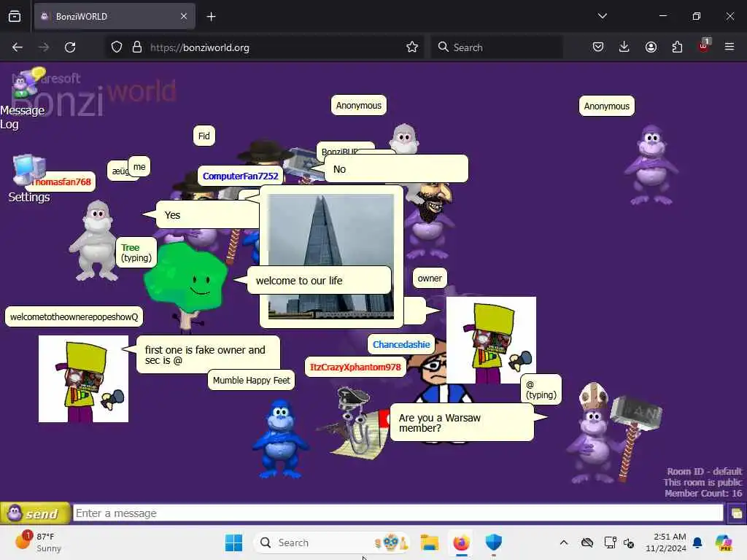Click the Windows taskbar Search box

[x=332, y=542]
